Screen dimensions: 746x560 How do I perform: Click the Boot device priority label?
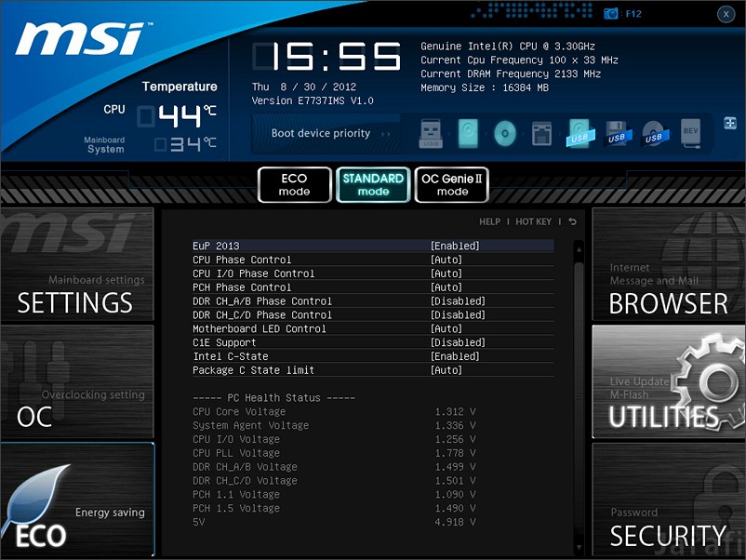tap(321, 133)
